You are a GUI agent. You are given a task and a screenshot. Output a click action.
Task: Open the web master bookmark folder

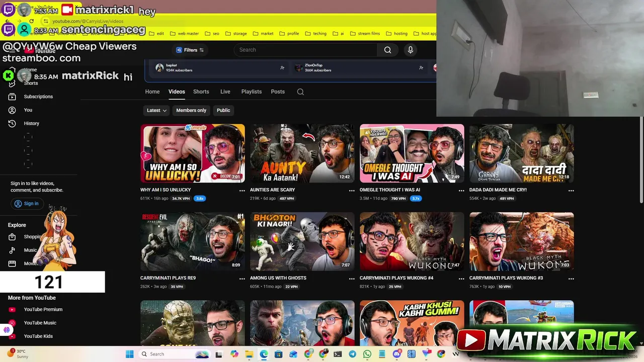[x=185, y=34]
